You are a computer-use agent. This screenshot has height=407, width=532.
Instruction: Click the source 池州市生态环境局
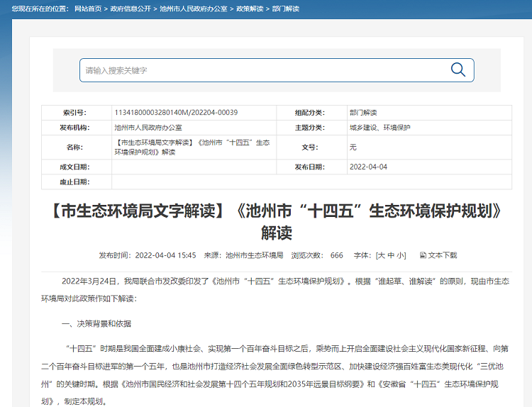pos(254,255)
